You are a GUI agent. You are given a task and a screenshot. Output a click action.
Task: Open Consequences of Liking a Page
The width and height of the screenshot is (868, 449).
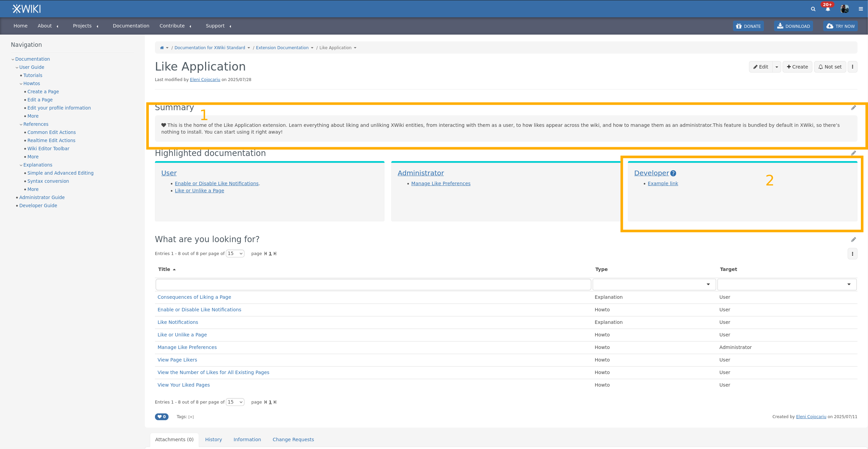194,297
